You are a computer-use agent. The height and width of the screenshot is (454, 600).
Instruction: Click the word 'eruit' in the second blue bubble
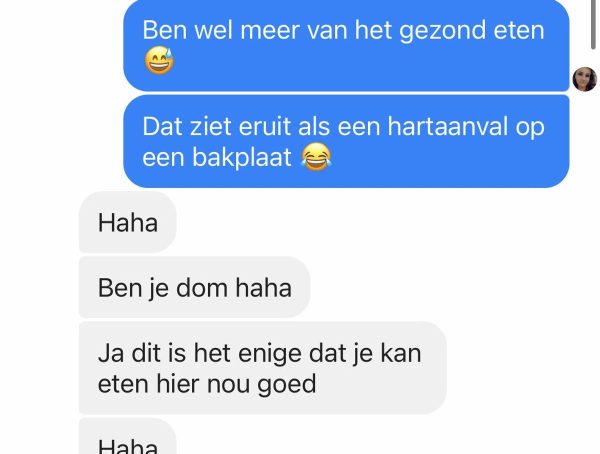(264, 126)
